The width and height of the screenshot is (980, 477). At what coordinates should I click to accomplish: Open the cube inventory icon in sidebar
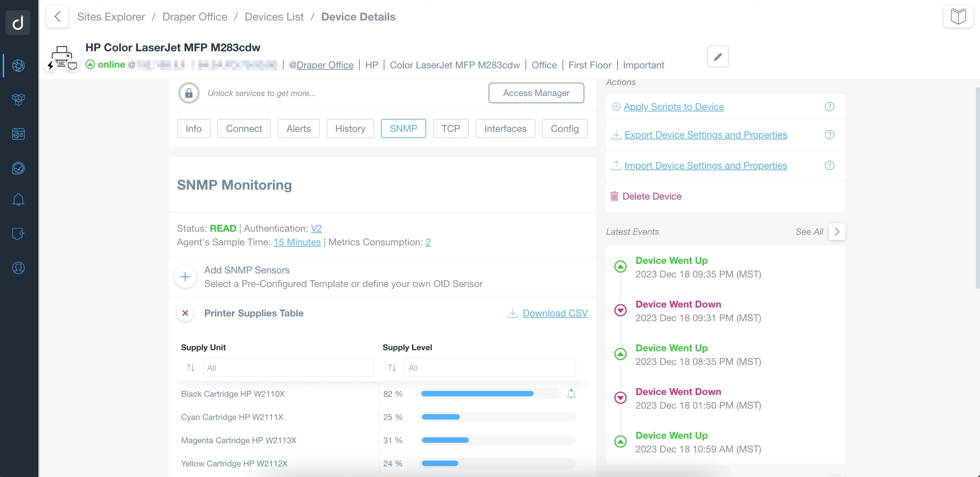pos(18,100)
